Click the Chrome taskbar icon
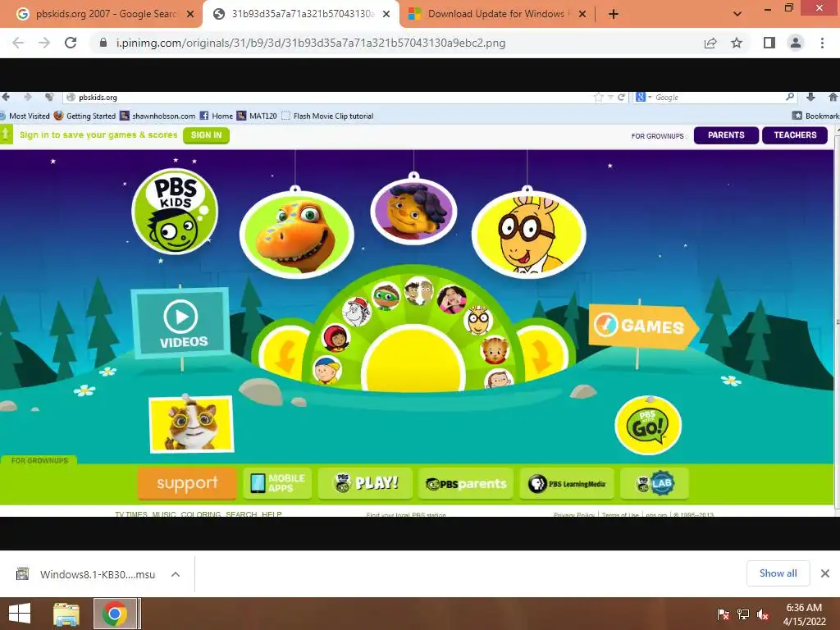The image size is (840, 630). point(116,614)
